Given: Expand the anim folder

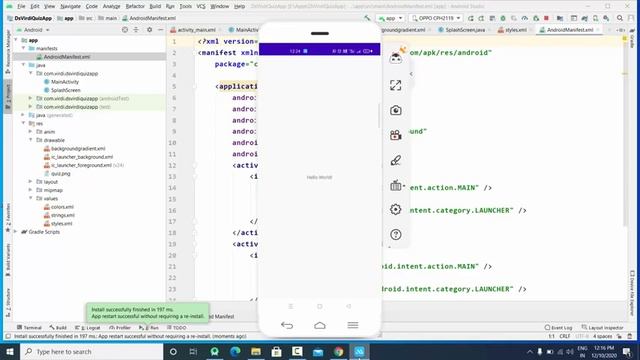Looking at the screenshot, I should (x=30, y=131).
